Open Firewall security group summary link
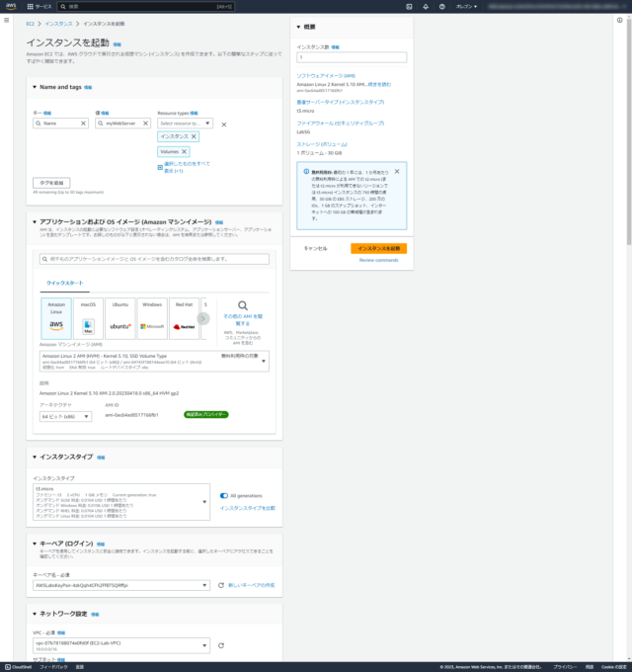The image size is (632, 672). click(341, 124)
